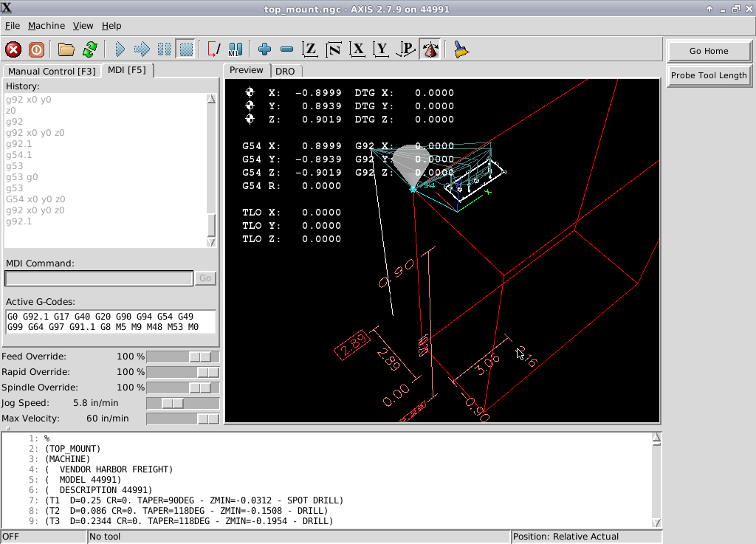Click the 'No tool' status field
756x544 pixels.
298,537
